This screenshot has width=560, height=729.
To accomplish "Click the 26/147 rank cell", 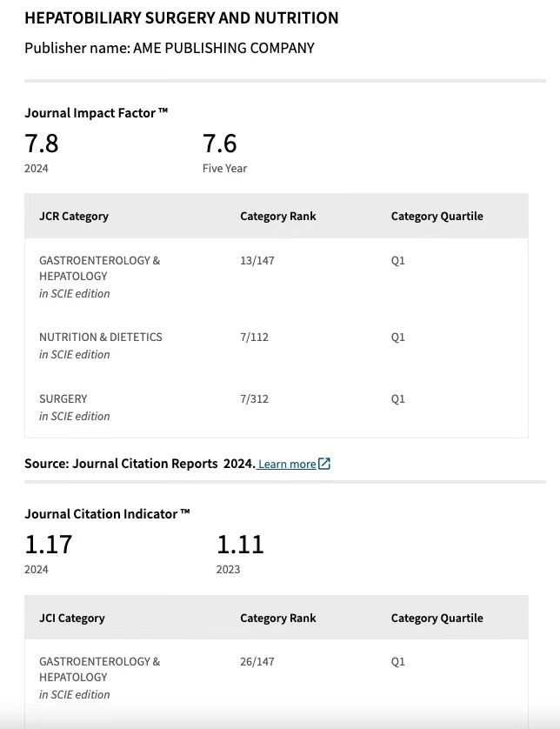I will (257, 662).
